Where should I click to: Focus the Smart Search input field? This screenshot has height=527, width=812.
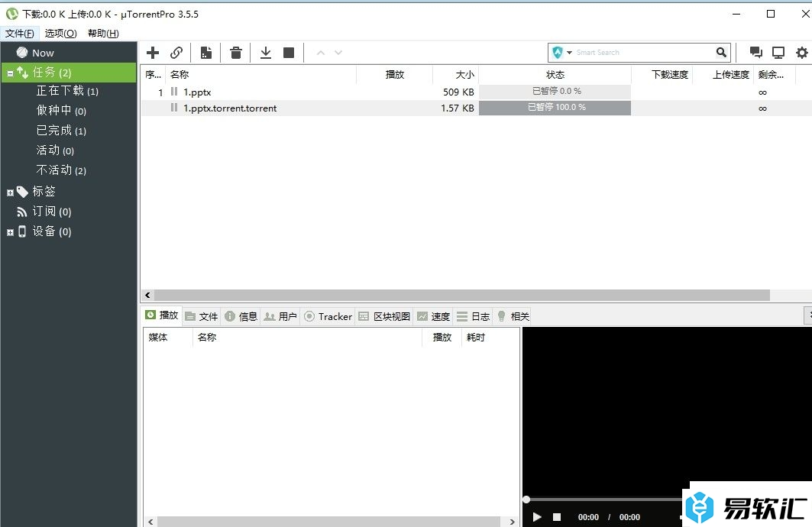pyautogui.click(x=644, y=52)
